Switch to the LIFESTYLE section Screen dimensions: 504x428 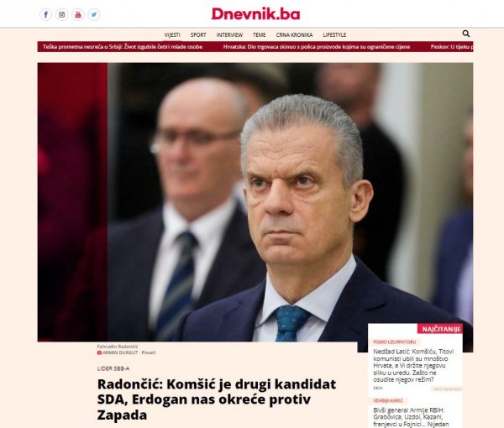pos(334,34)
